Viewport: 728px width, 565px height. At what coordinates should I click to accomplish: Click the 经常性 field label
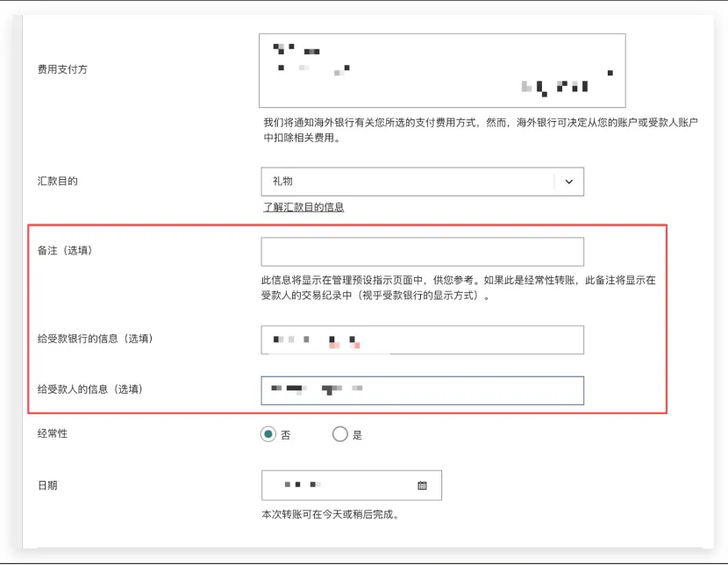pos(53,433)
